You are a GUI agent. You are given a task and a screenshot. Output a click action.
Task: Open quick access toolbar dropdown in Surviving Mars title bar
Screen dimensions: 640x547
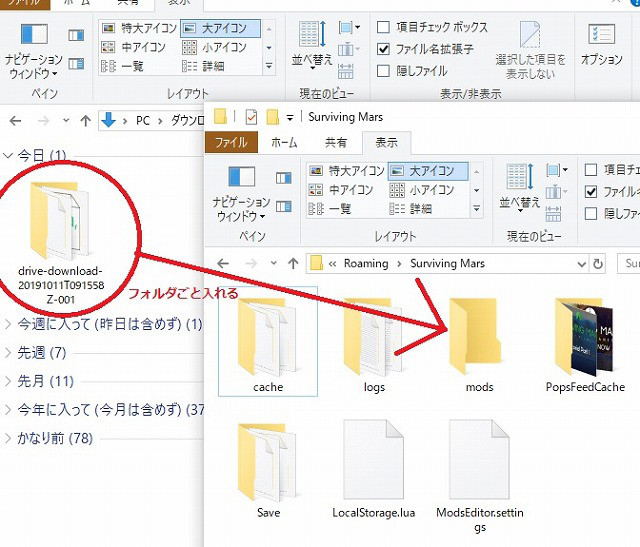[290, 118]
